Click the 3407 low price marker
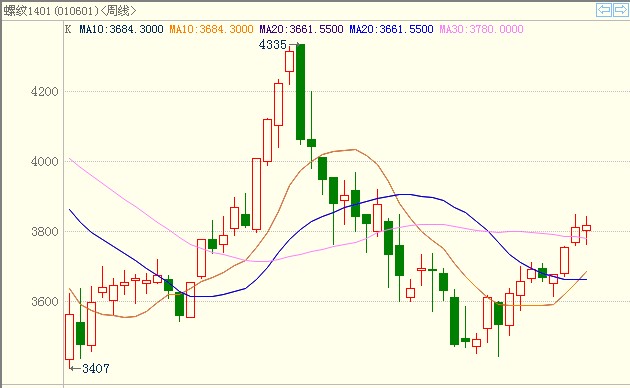 coord(96,368)
